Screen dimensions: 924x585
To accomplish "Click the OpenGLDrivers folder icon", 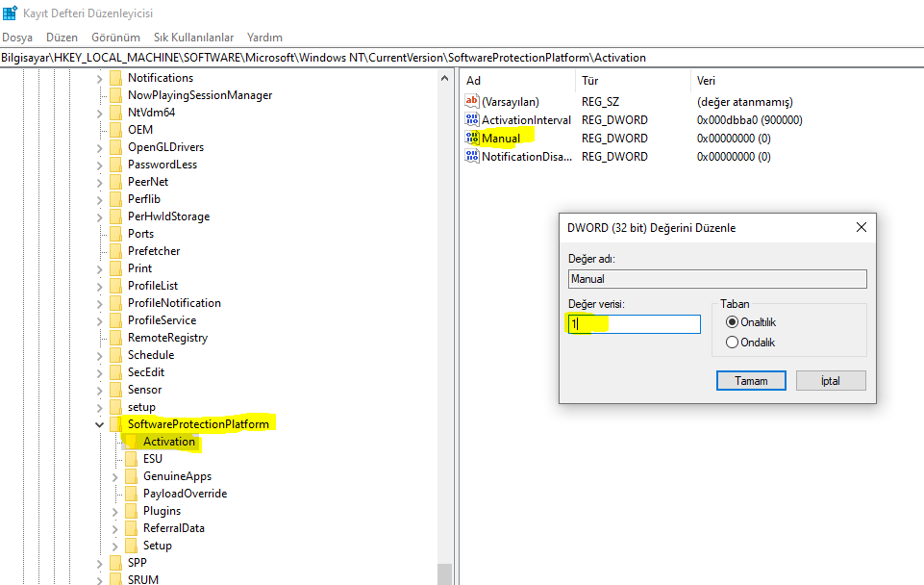I will pyautogui.click(x=115, y=147).
